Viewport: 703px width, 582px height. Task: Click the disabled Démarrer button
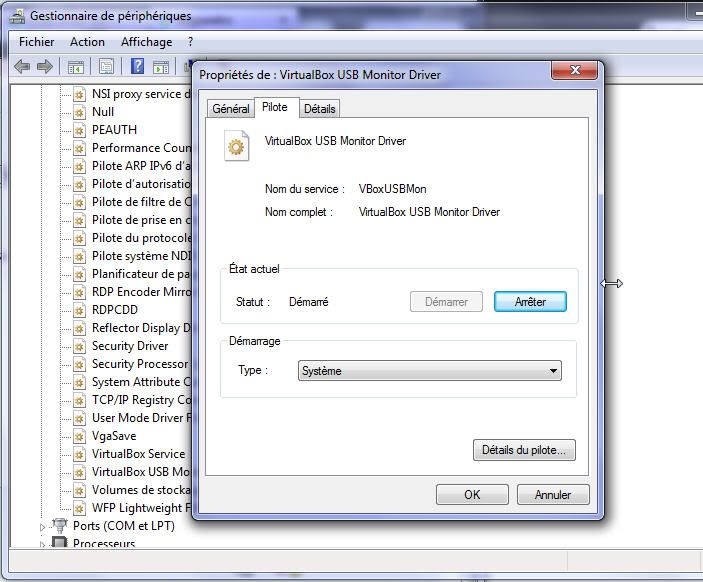446,302
